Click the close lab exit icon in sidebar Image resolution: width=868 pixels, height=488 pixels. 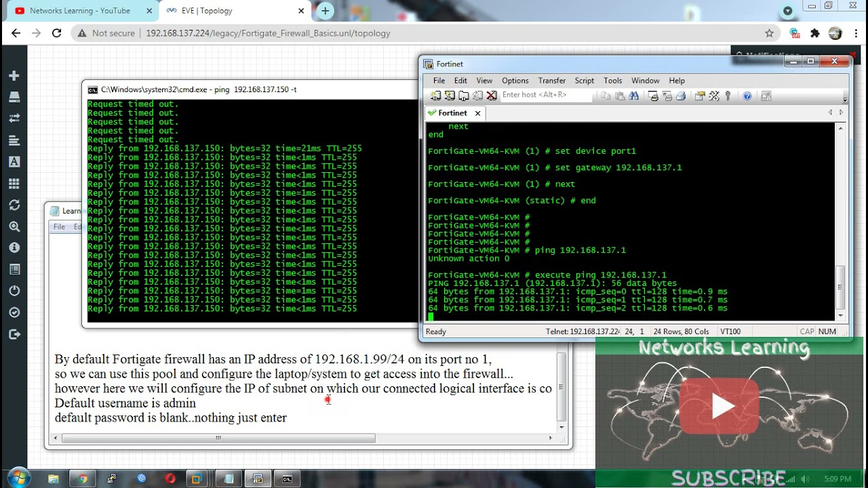[14, 334]
